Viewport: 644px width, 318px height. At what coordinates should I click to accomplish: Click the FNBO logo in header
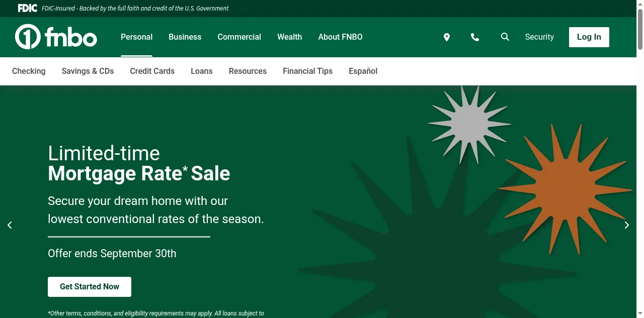[56, 37]
